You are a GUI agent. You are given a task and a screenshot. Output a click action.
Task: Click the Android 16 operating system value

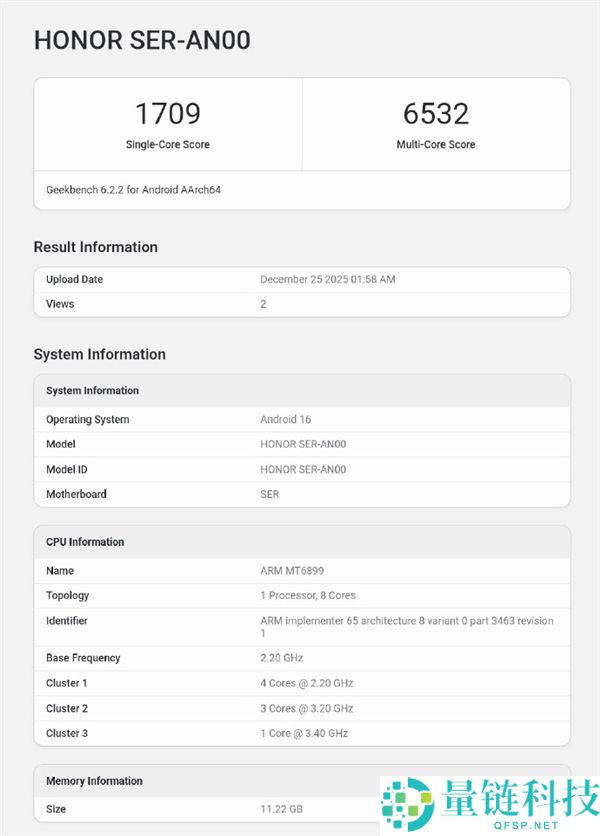[x=285, y=419]
